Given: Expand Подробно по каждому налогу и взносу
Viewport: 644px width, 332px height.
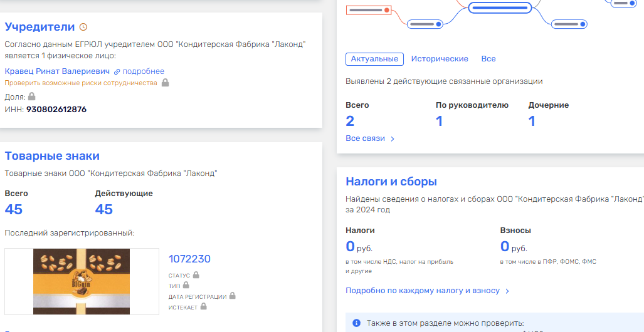Looking at the screenshot, I should [428, 291].
